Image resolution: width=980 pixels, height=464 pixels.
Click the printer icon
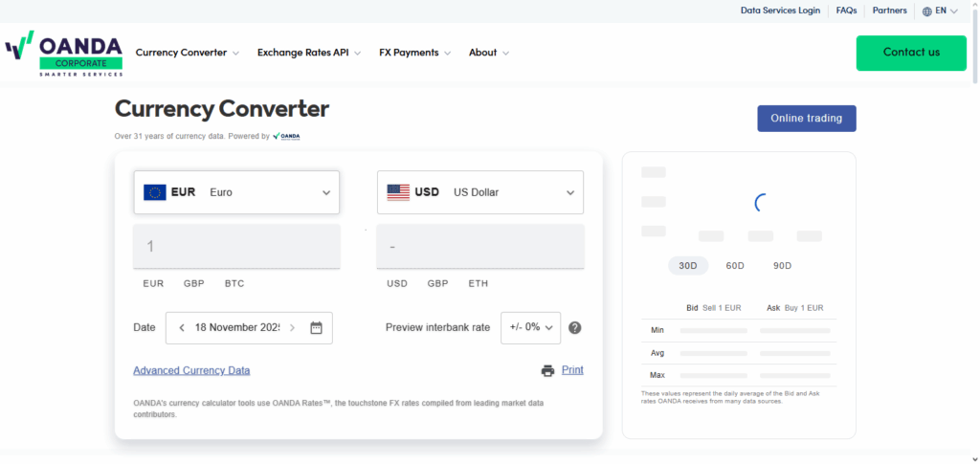[x=547, y=371]
